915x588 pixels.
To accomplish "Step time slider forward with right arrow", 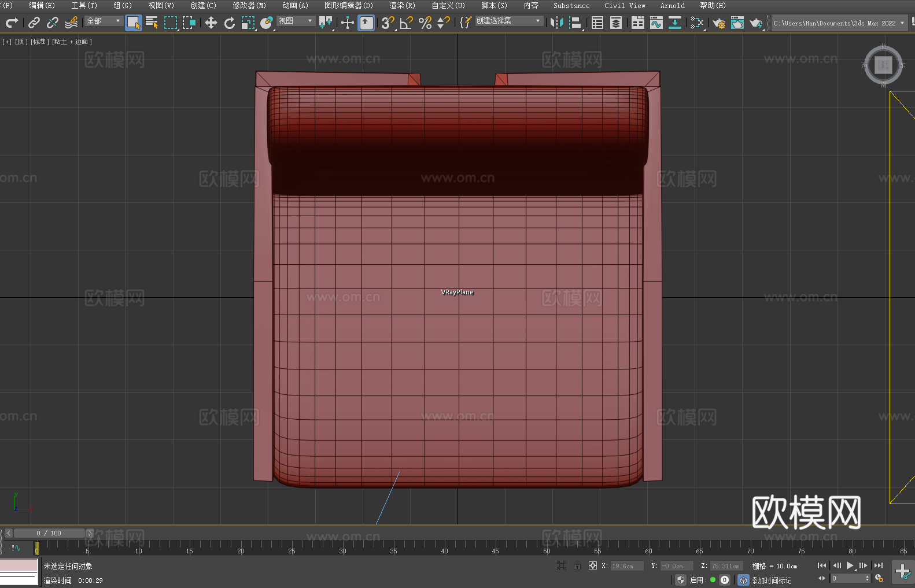I will (x=90, y=533).
